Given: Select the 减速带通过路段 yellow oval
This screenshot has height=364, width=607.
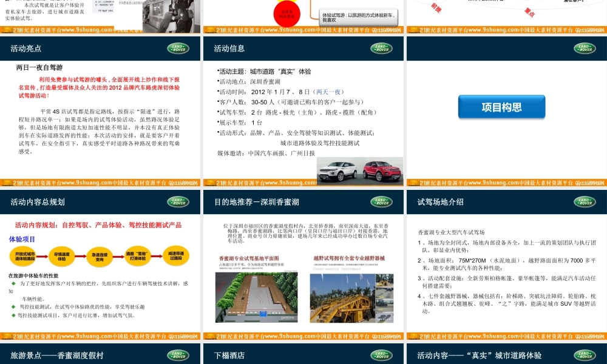Looking at the screenshot, I should 176,255.
